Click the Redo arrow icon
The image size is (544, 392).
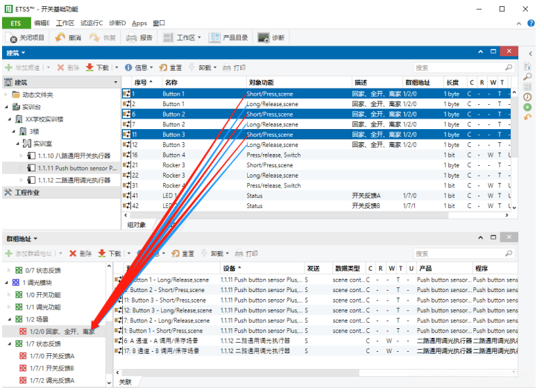(x=94, y=37)
